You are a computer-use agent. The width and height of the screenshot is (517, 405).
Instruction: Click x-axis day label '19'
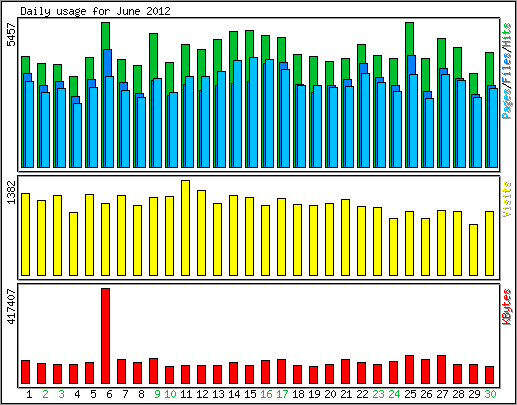(314, 394)
